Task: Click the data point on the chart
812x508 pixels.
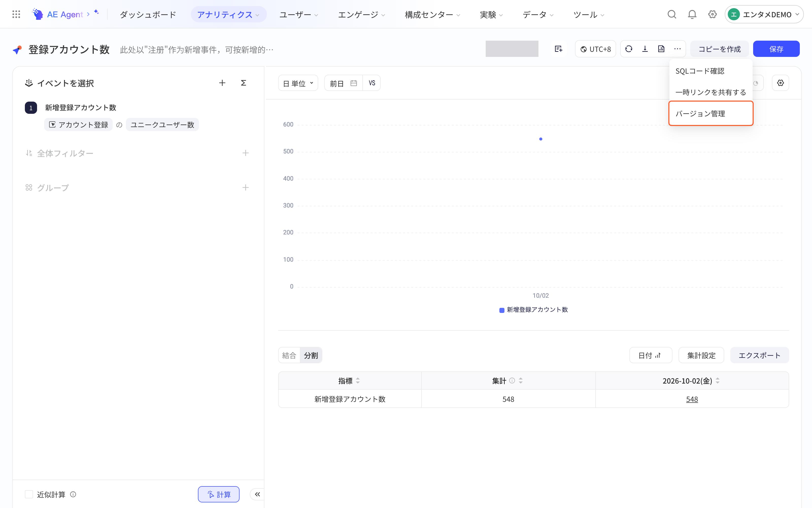Action: (x=540, y=139)
